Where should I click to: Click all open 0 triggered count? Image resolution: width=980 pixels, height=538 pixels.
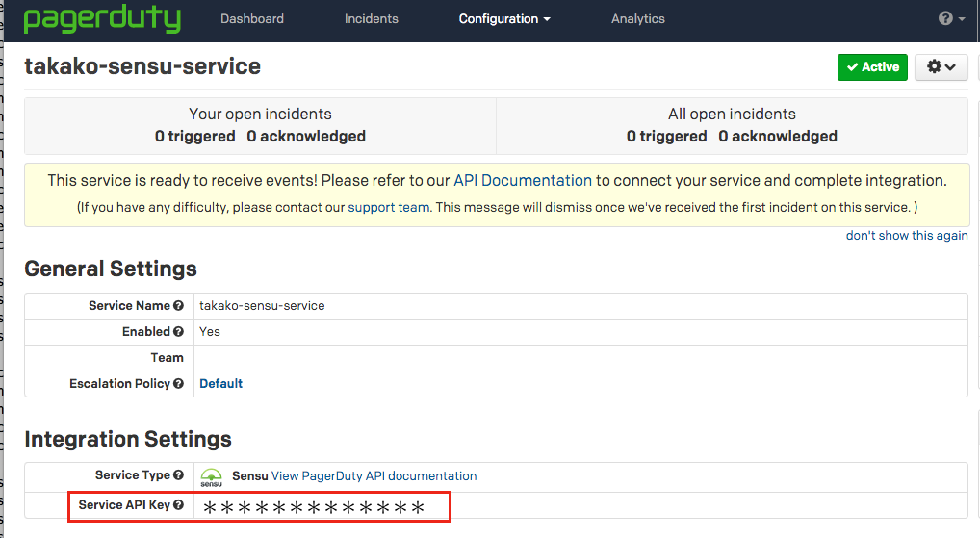point(667,137)
